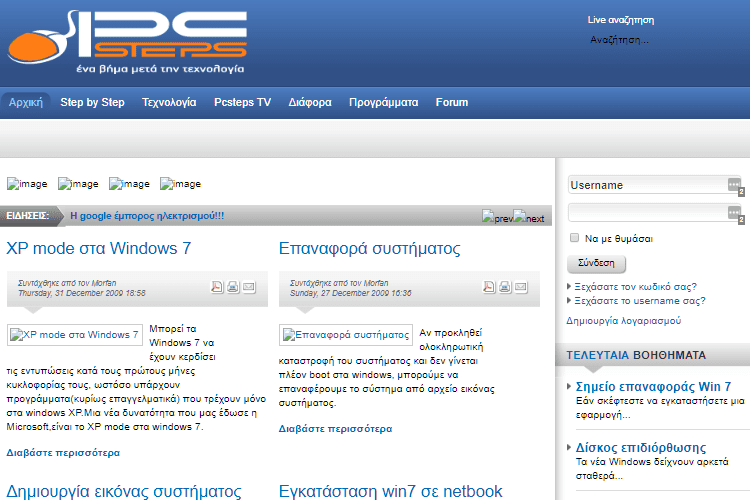Click the Επαναφορά συστήματος thumbnail image
Image resolution: width=750 pixels, height=500 pixels.
click(346, 334)
